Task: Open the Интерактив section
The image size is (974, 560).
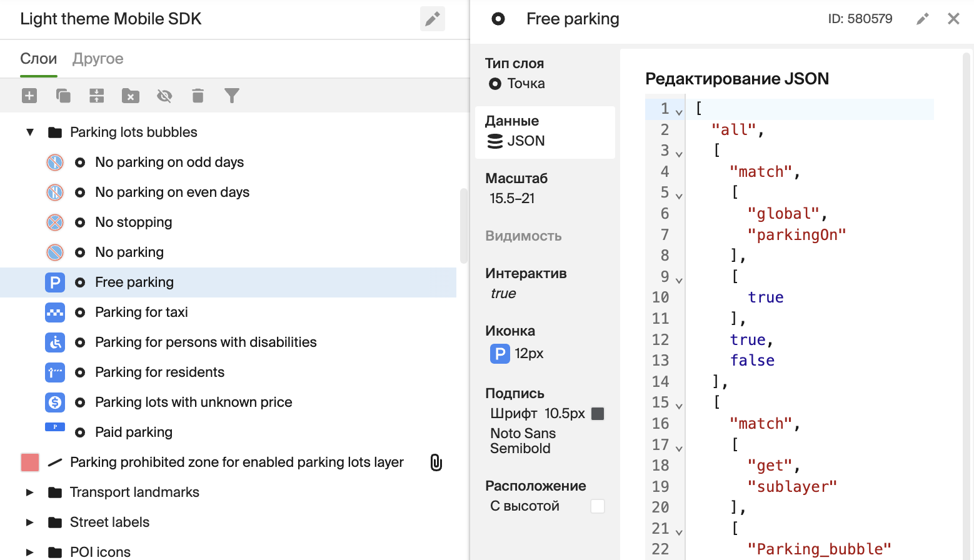Action: [x=545, y=284]
